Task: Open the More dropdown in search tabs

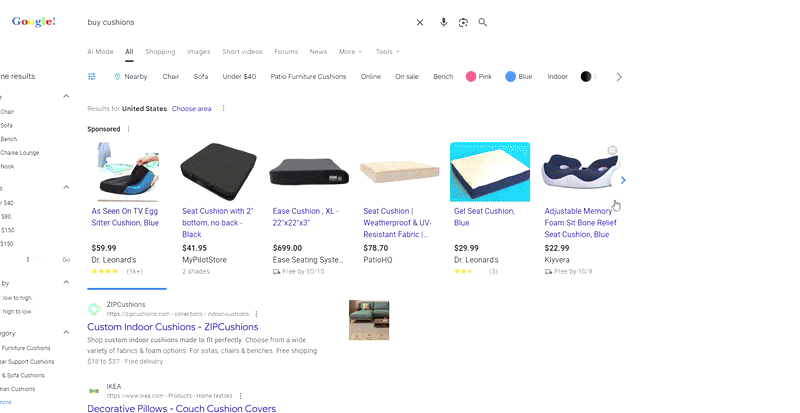Action: pos(350,52)
